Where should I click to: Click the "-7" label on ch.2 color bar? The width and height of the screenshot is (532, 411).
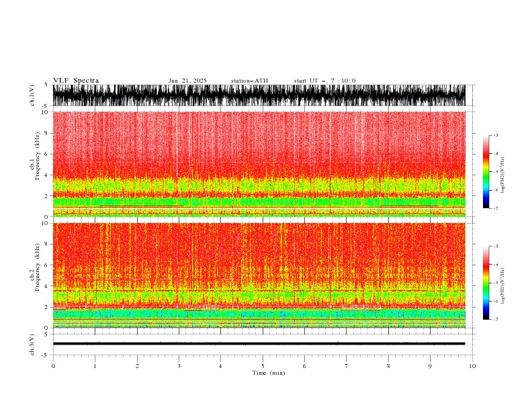[495, 319]
